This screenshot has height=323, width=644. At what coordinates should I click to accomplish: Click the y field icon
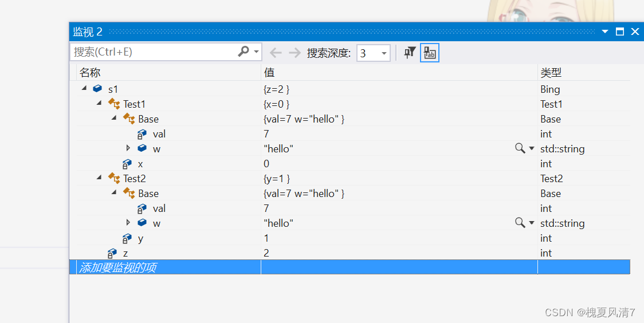(127, 239)
